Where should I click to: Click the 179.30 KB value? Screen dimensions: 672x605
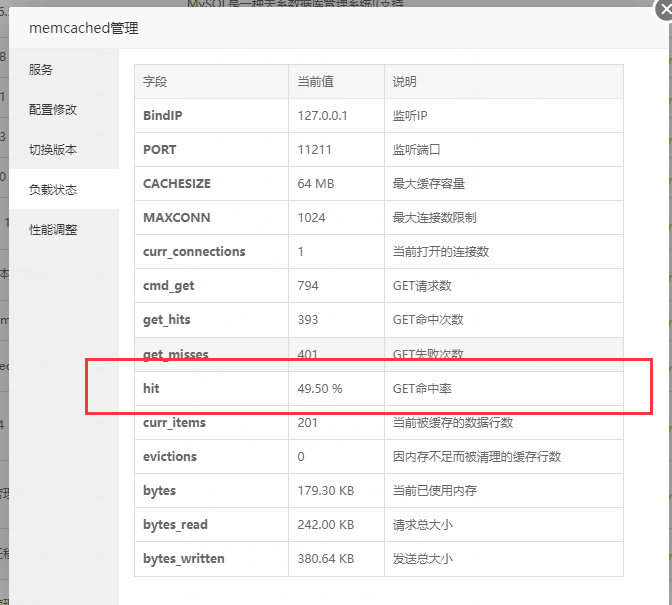326,491
